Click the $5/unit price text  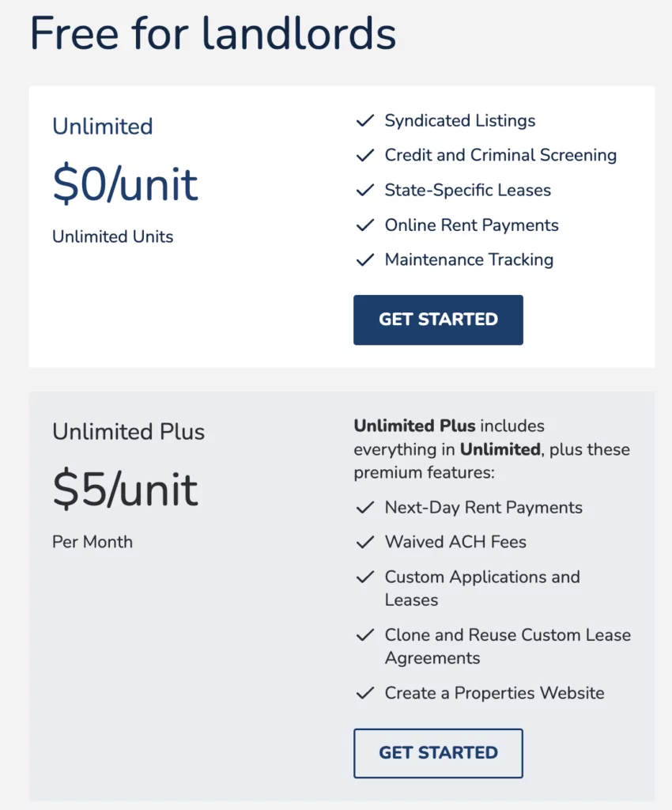[126, 489]
